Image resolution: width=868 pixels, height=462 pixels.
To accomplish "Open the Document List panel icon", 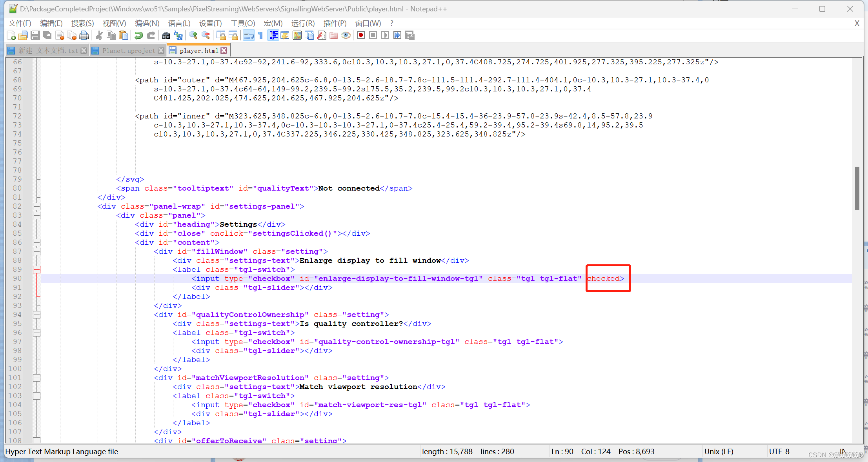I will click(309, 36).
